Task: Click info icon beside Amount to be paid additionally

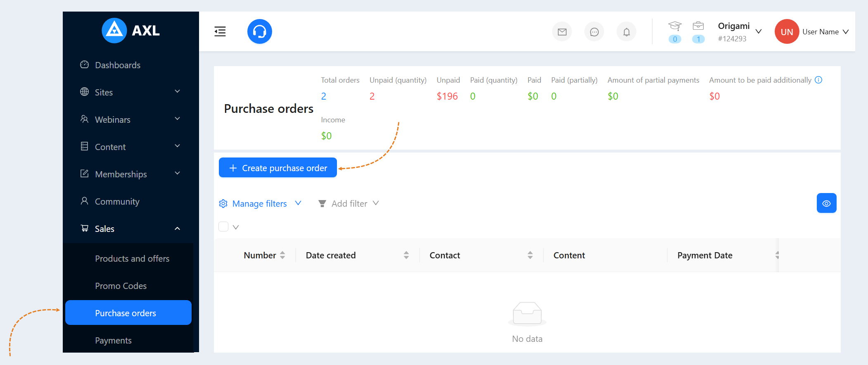Action: tap(818, 80)
